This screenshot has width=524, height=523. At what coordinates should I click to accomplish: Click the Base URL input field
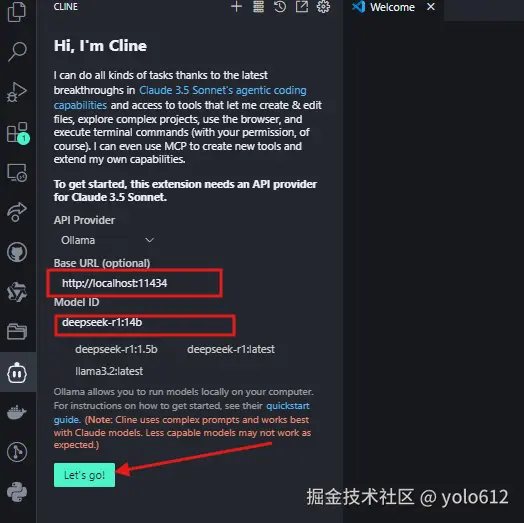(135, 283)
